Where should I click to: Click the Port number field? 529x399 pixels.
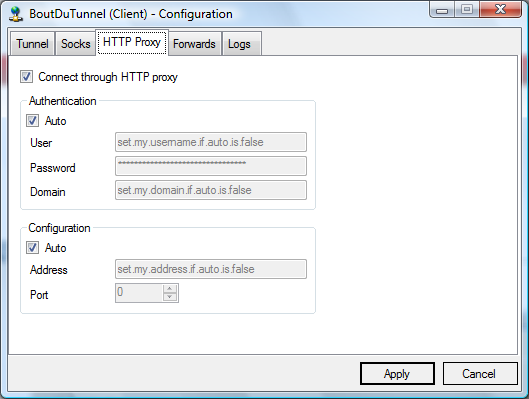tap(139, 293)
